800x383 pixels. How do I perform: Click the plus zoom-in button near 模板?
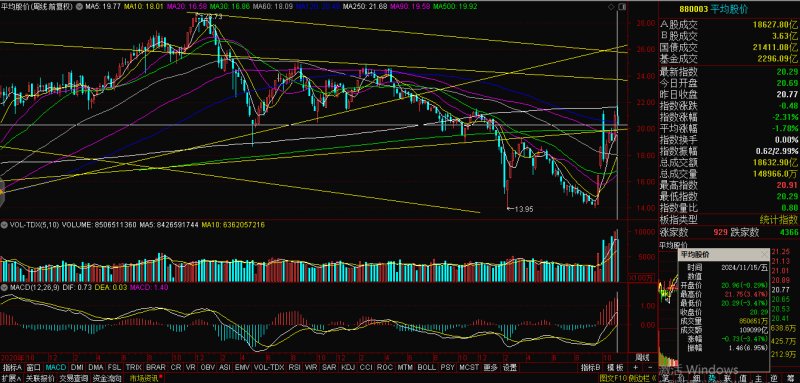635,367
